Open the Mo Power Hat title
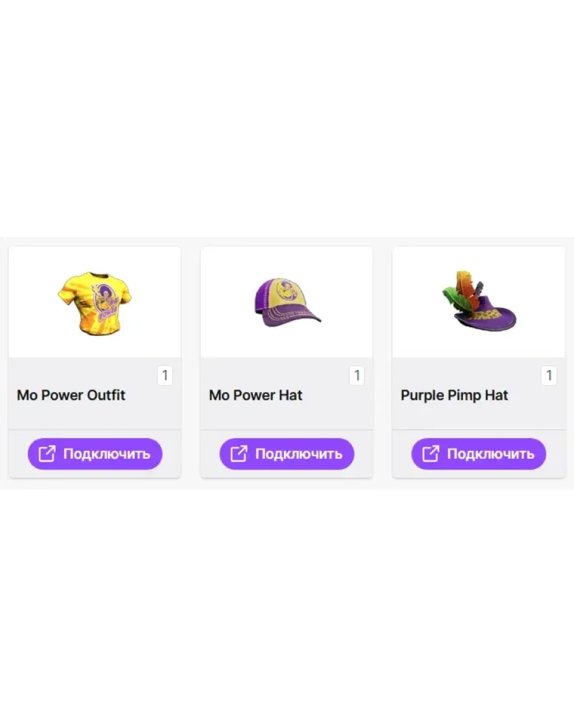This screenshot has width=574, height=728. (255, 395)
